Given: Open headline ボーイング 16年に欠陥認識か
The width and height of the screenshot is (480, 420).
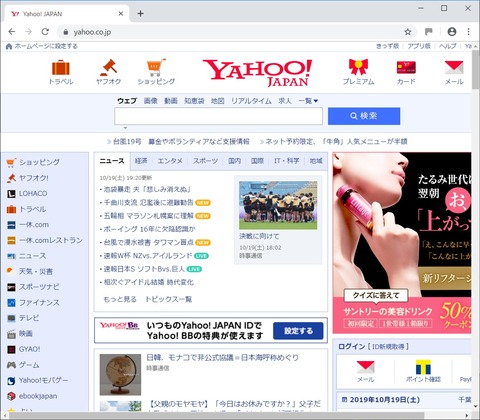Looking at the screenshot, I should [150, 229].
